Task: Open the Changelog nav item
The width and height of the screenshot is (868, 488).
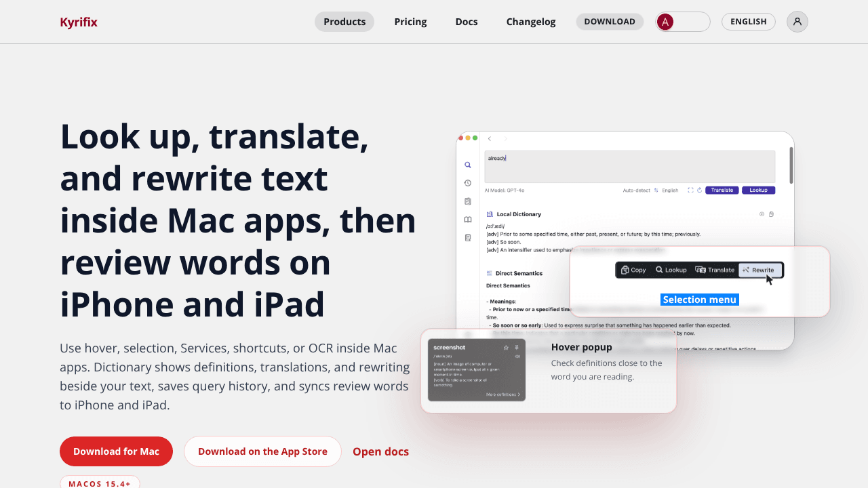Action: [x=531, y=22]
